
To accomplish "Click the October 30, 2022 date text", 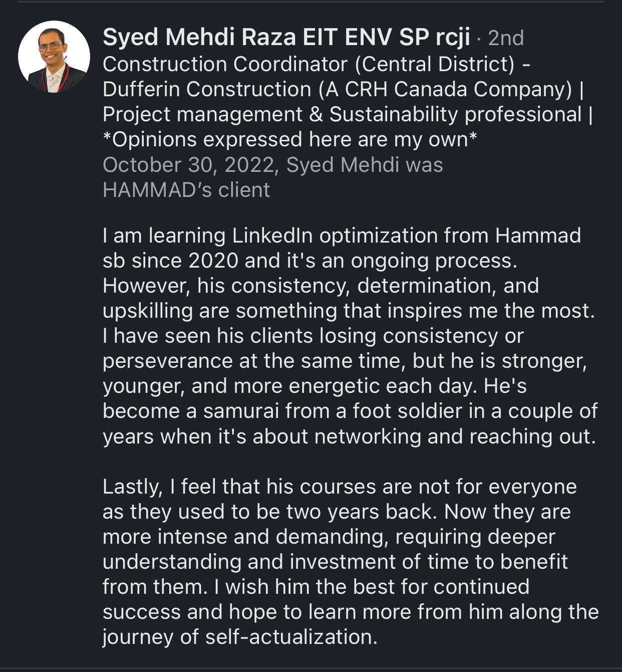I will pos(190,165).
